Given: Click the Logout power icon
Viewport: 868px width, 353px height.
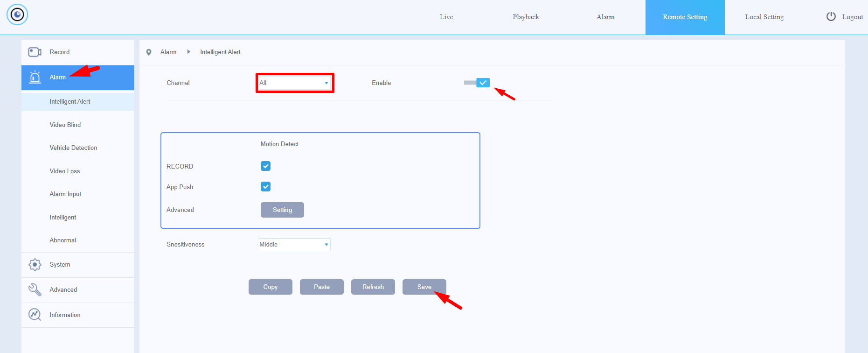Looking at the screenshot, I should [831, 17].
